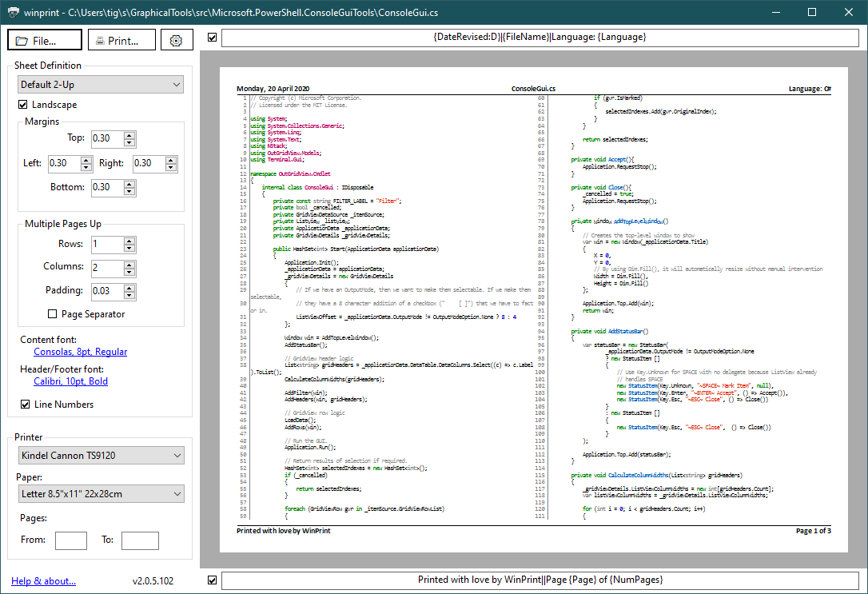Expand the Letter paper size dropdown
This screenshot has height=594, width=868.
(x=101, y=494)
